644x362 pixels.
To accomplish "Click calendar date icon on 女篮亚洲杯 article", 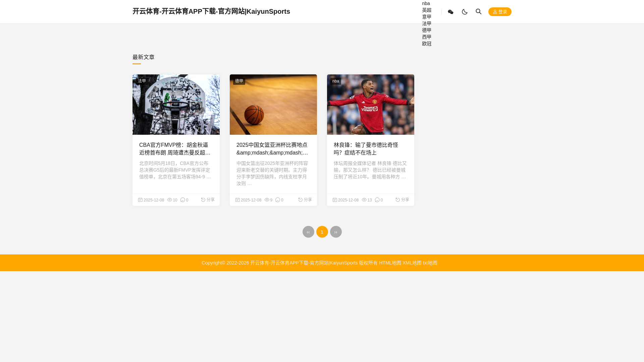I will coord(237,200).
